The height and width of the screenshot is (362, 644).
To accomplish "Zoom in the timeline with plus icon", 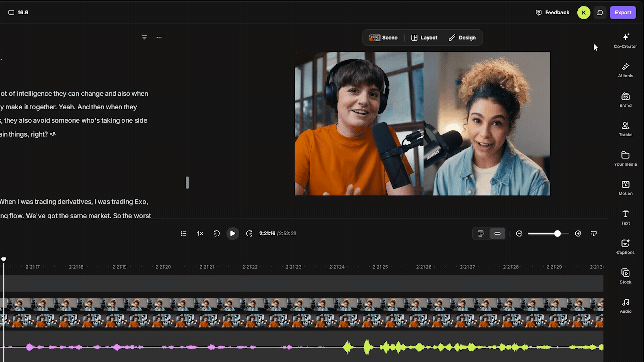I will pyautogui.click(x=578, y=234).
